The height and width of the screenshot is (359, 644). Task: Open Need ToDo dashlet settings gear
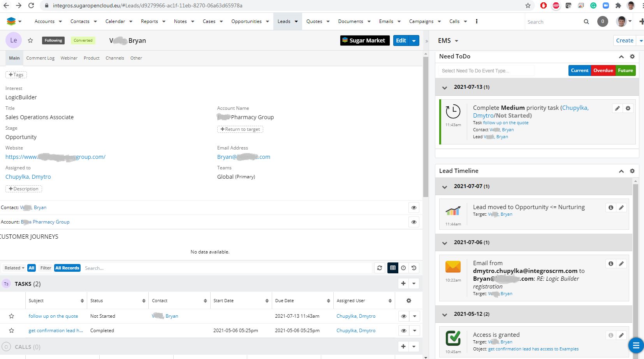click(632, 56)
